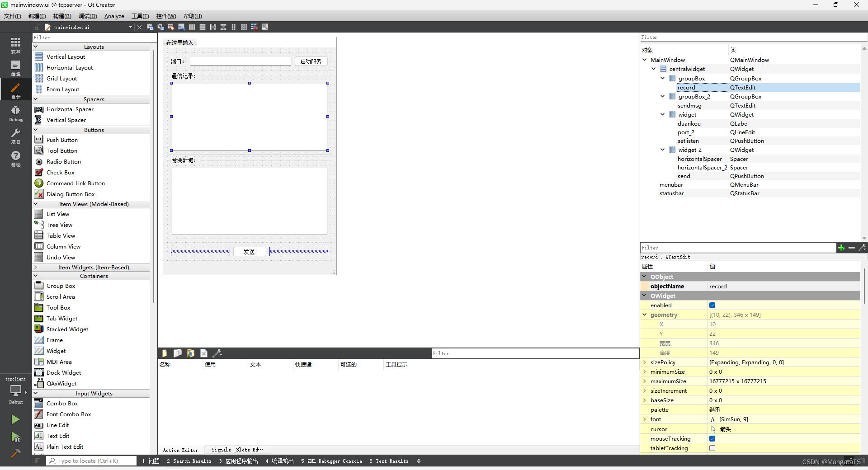This screenshot has height=470, width=868.
Task: Open Search Results pane button
Action: tap(189, 461)
